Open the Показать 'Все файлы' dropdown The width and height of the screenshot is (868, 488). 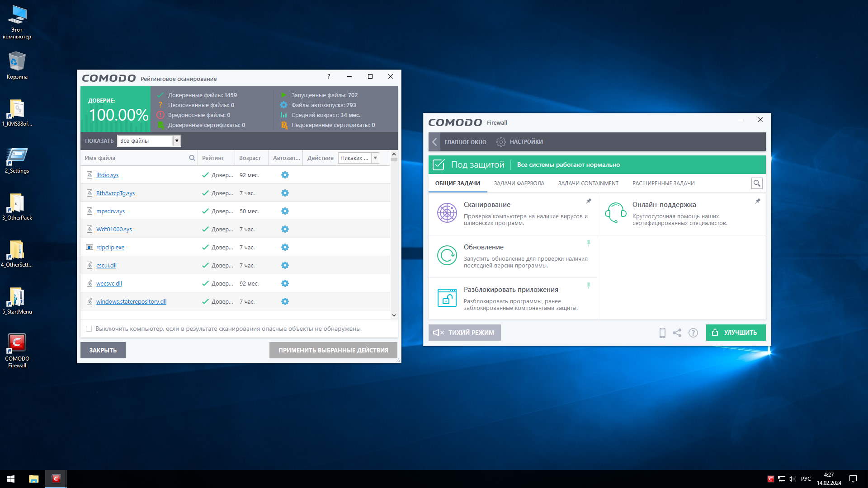177,141
